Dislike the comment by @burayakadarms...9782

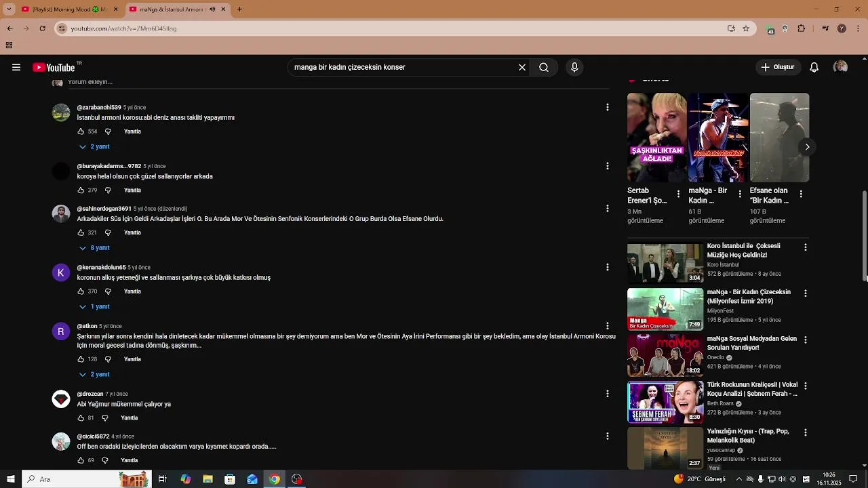coord(108,190)
